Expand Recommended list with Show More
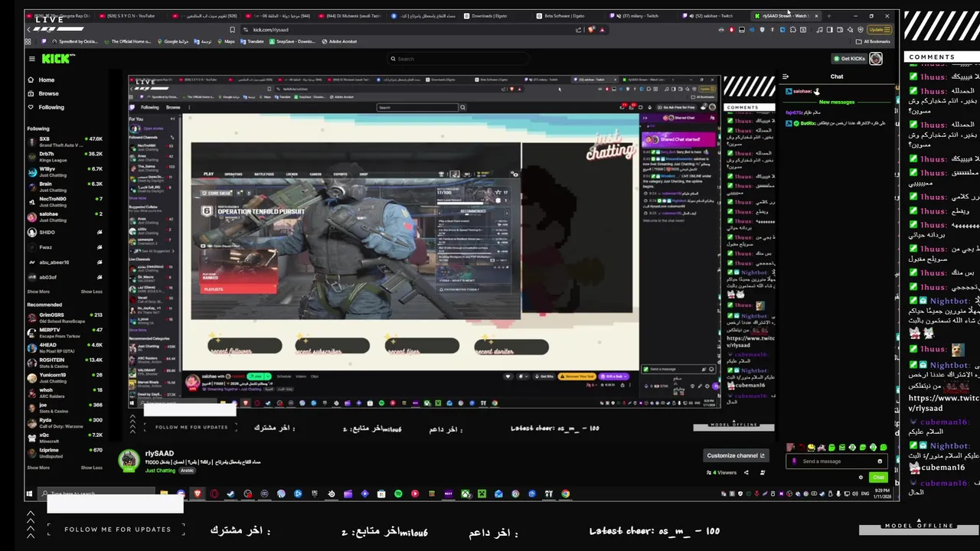Screen dimensions: 980x551 (x=38, y=468)
